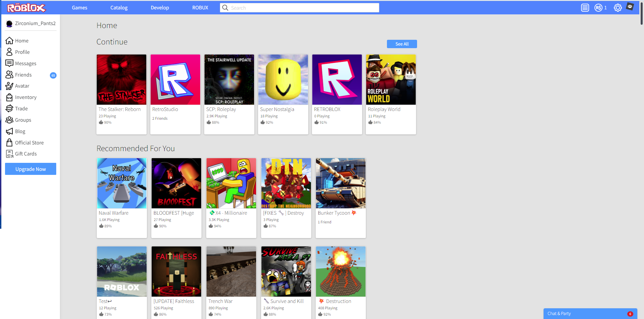
Task: Open the Naval Warfare thumbnail
Action: (122, 183)
